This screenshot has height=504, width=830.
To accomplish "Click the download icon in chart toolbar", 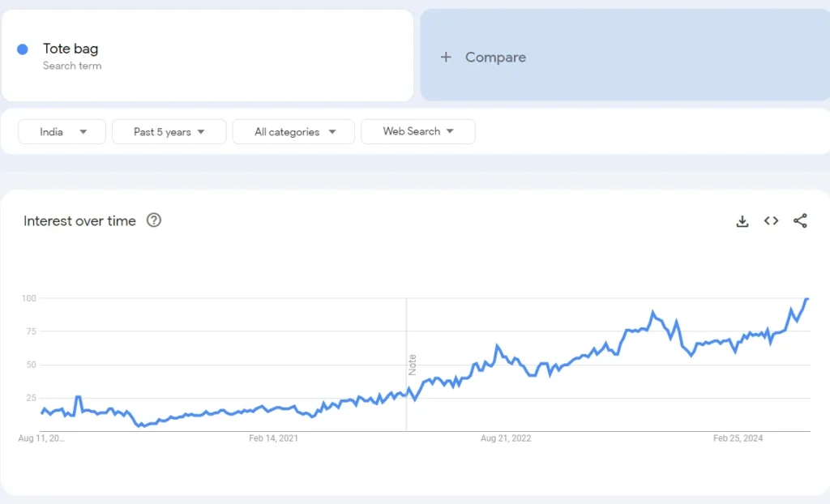I will [742, 220].
